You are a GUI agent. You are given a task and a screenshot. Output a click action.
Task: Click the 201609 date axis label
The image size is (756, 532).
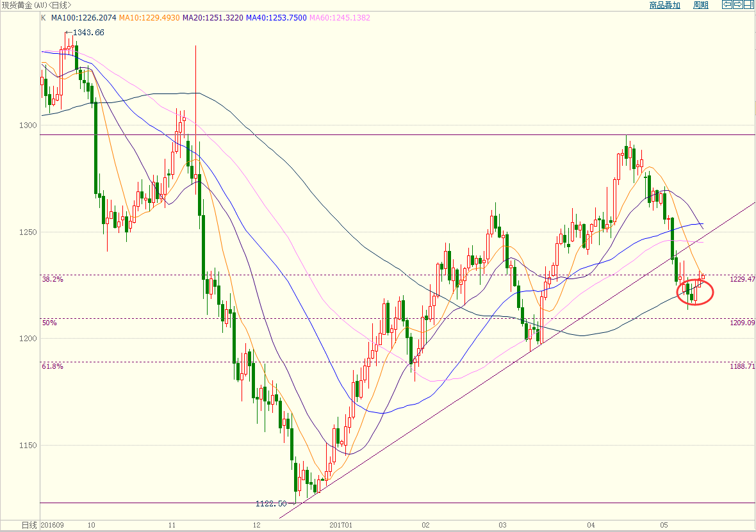[52, 525]
